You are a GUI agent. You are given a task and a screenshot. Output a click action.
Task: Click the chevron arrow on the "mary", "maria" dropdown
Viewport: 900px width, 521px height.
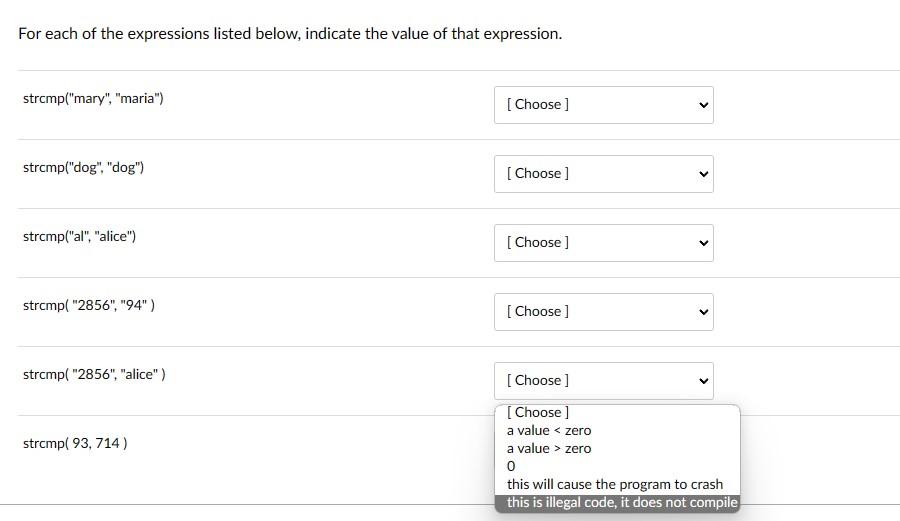[x=703, y=105]
